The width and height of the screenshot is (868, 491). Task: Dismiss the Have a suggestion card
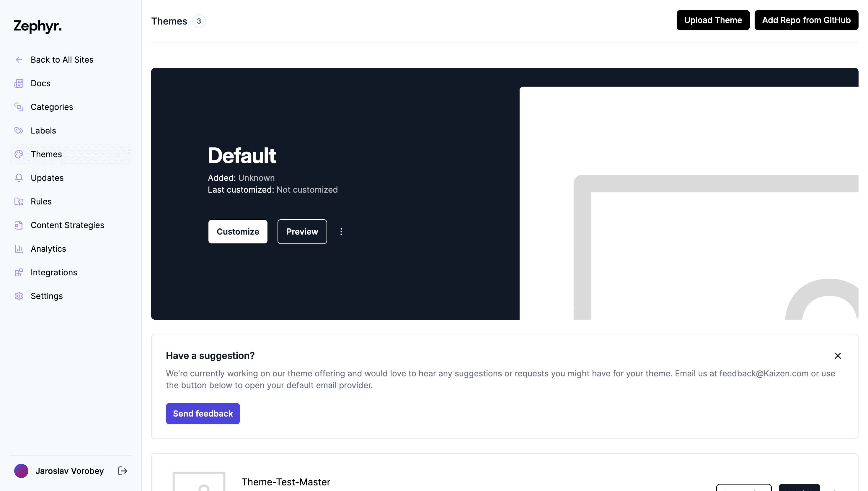[838, 356]
